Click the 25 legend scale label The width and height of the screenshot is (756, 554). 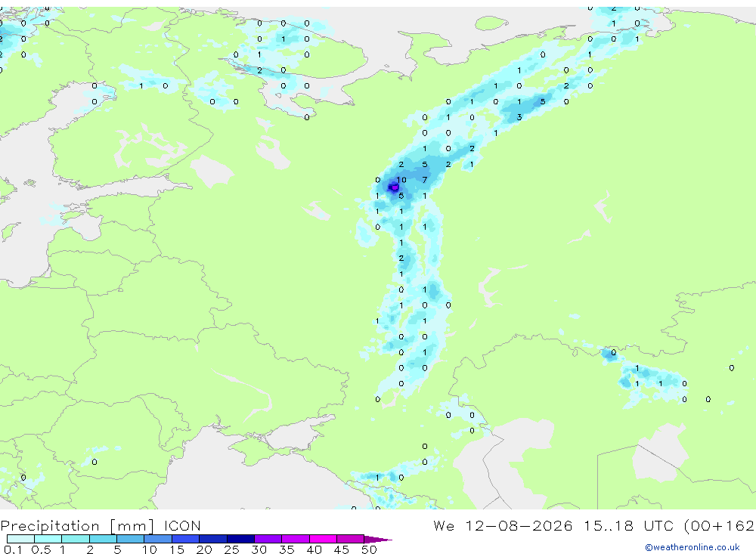point(231,549)
